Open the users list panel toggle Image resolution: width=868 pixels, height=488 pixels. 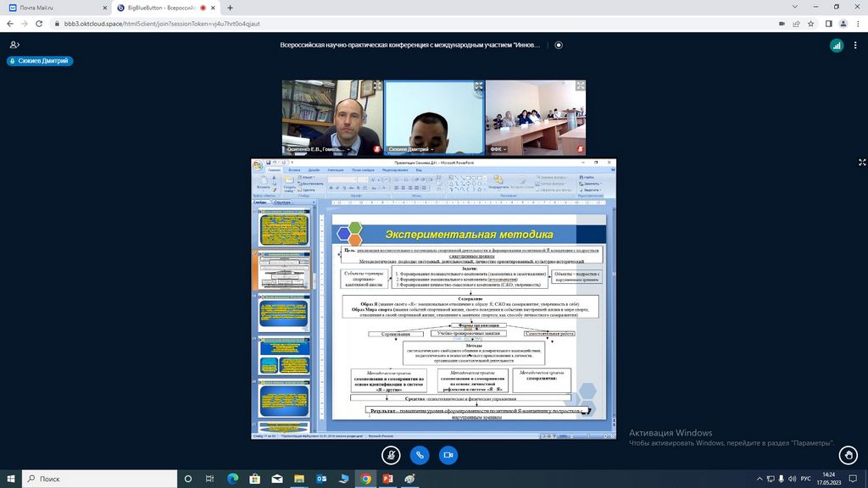point(14,45)
